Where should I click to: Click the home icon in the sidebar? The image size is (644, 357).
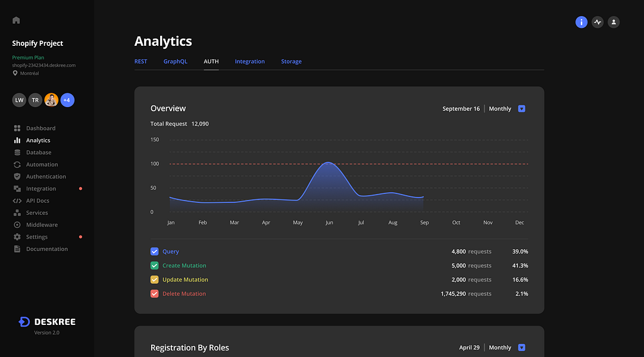(x=16, y=20)
